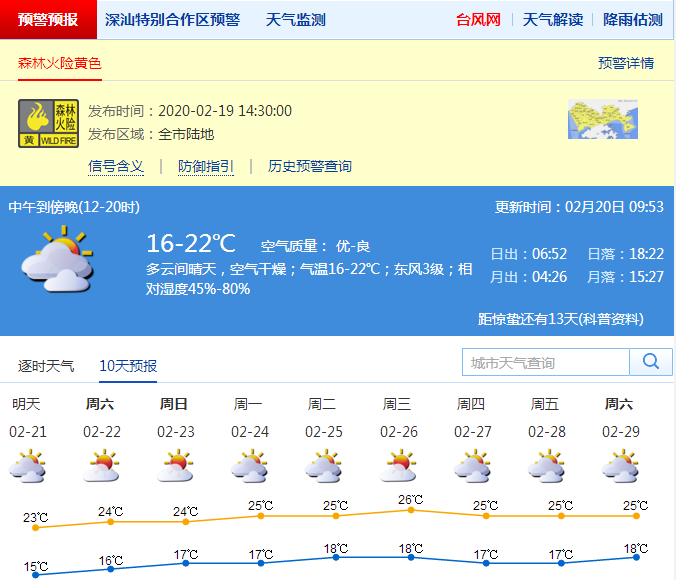The height and width of the screenshot is (580, 676).
Task: Open the 台风网 link
Action: click(478, 20)
